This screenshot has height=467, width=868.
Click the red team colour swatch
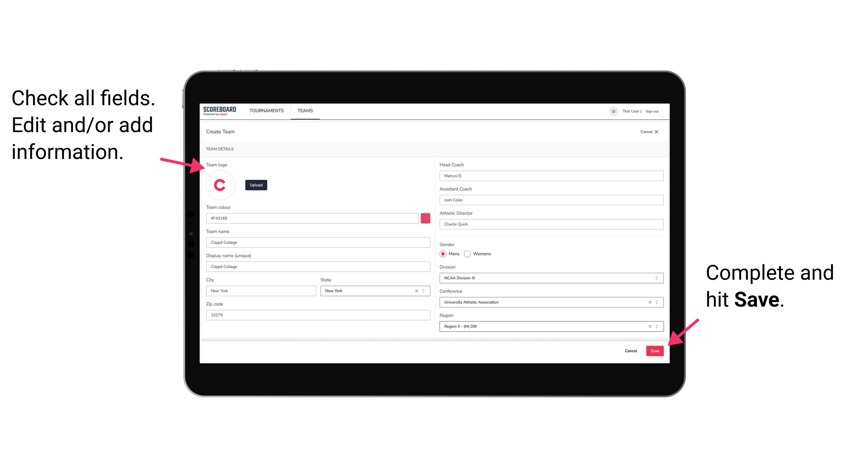coord(425,218)
